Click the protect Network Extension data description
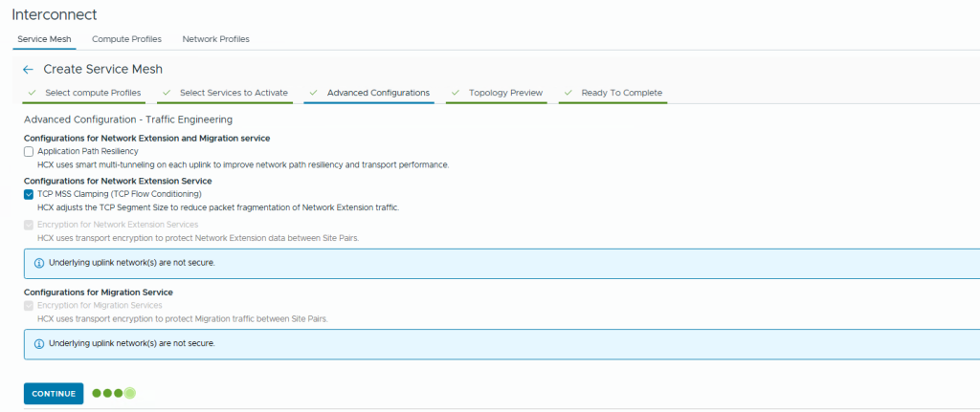980x412 pixels. pos(198,238)
